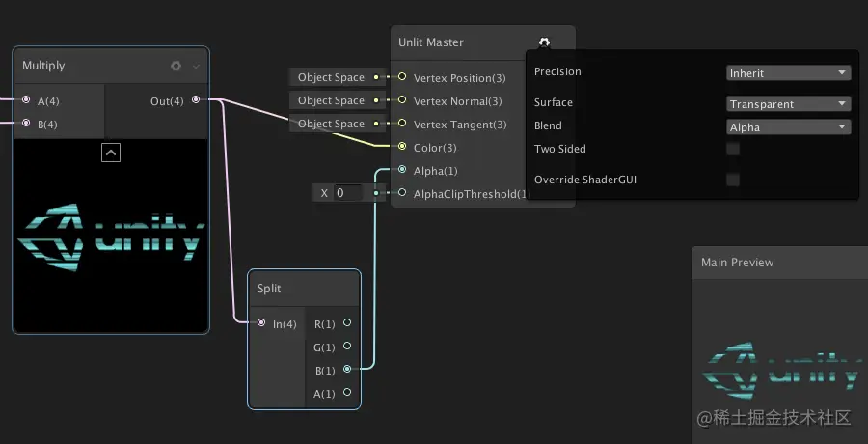
Task: Click the AlphaClipThreshold(1) input port
Action: pyautogui.click(x=402, y=192)
